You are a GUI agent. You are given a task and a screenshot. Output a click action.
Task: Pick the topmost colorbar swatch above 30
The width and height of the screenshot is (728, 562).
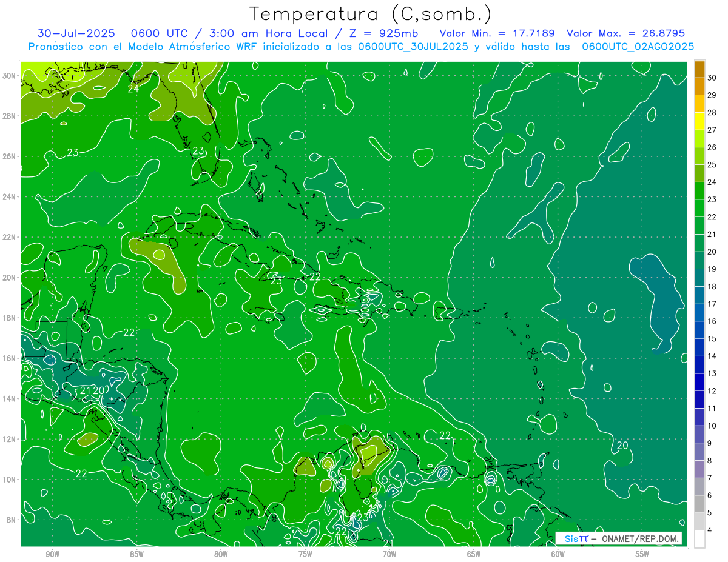pos(699,69)
